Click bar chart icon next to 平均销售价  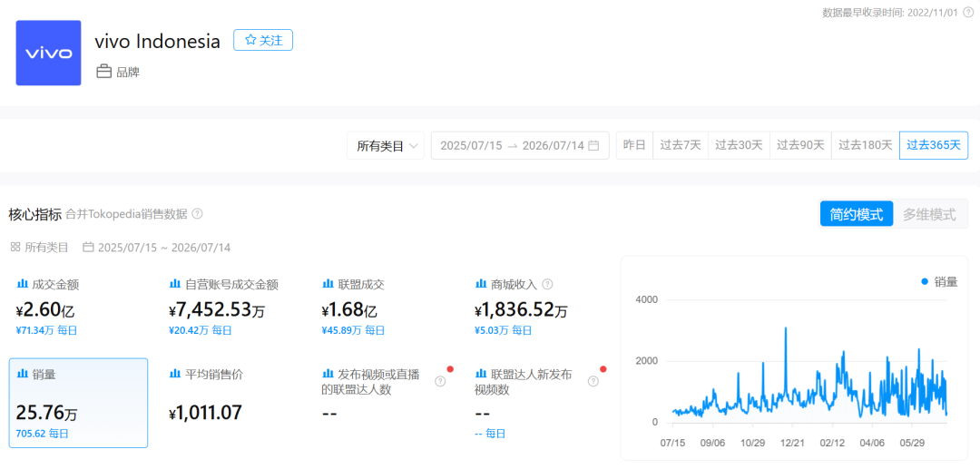point(175,374)
